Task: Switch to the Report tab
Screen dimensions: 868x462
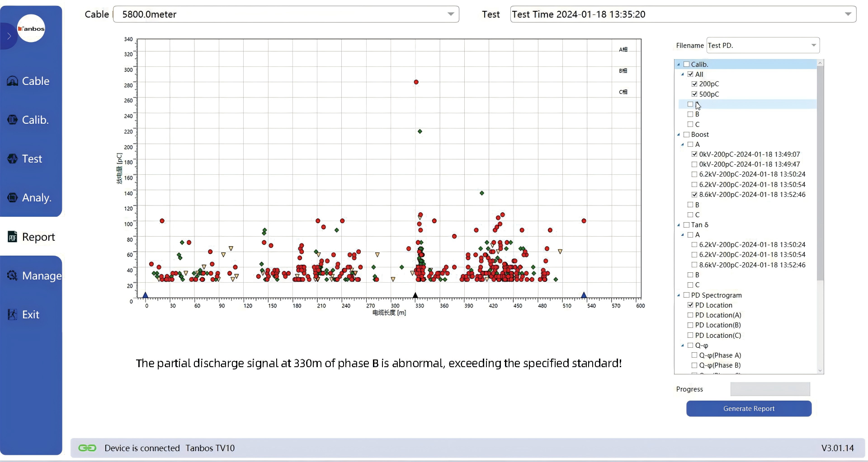Action: pyautogui.click(x=31, y=237)
